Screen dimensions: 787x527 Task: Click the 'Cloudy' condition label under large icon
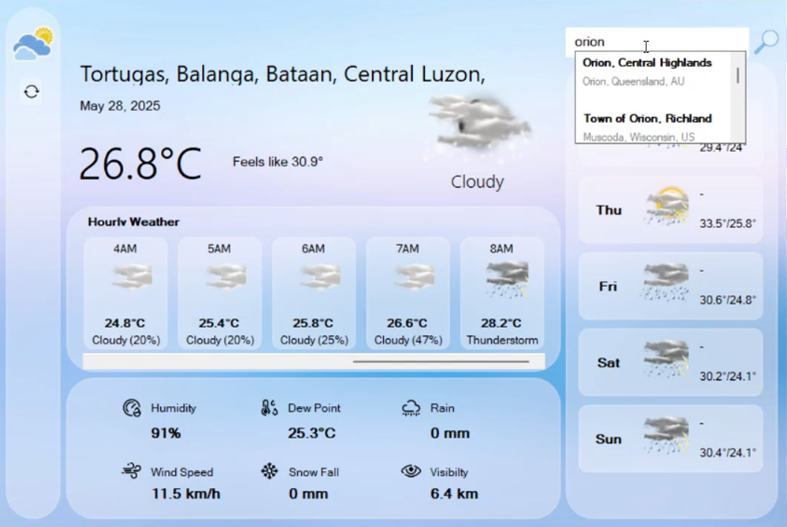point(477,182)
